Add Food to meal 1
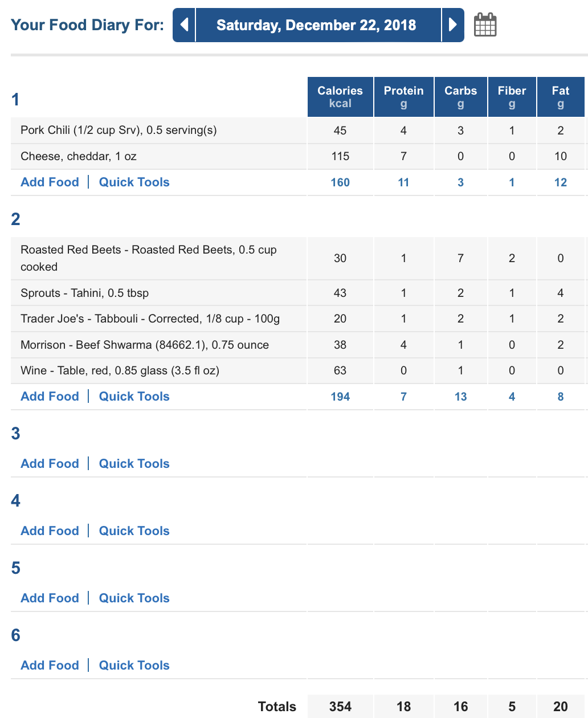Viewport: 588px width, 718px height. [50, 182]
